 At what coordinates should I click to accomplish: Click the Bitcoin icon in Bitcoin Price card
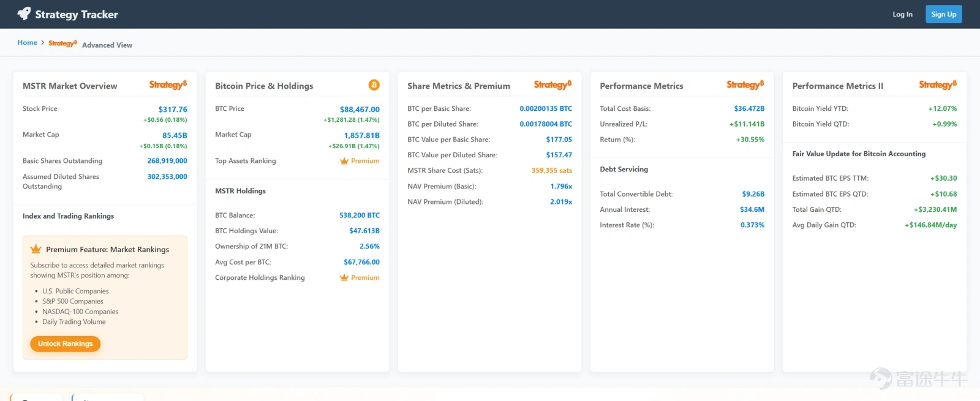click(374, 85)
